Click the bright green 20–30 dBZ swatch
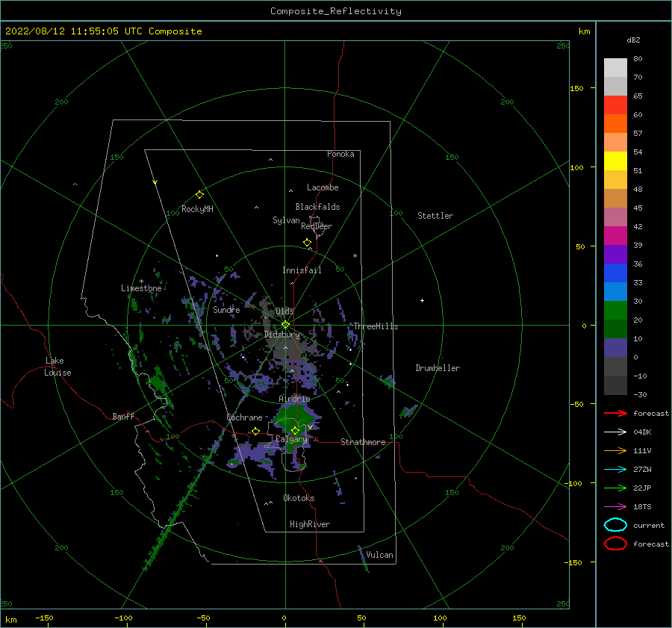This screenshot has height=628, width=672. [615, 311]
